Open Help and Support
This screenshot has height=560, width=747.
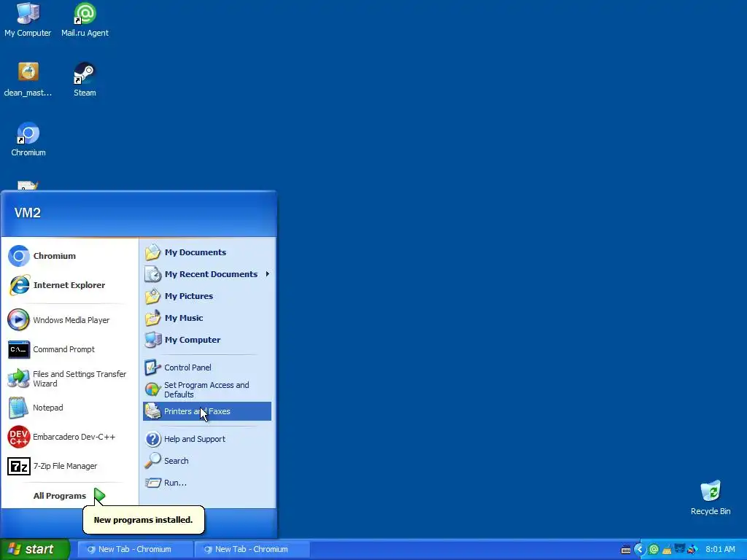(x=206, y=439)
